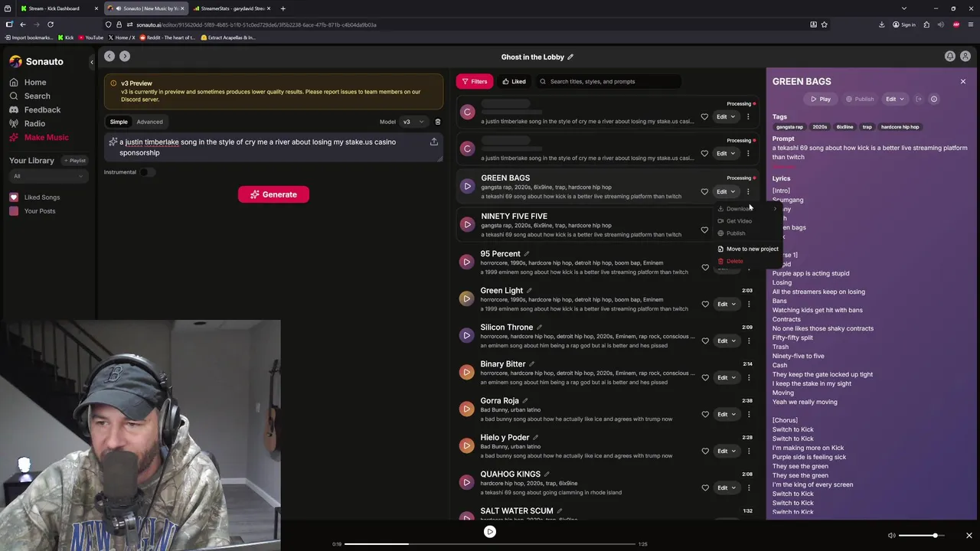
Task: Like the Silicon Throne track heart
Action: pos(705,341)
